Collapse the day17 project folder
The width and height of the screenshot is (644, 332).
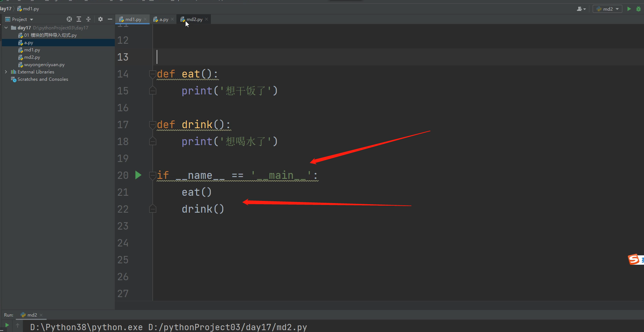(x=6, y=28)
